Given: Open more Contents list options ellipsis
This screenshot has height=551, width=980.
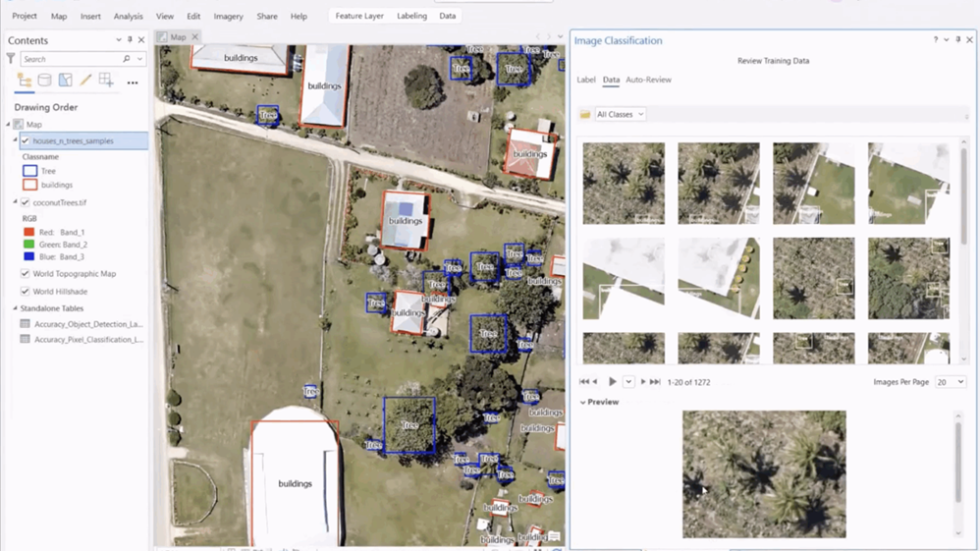Looking at the screenshot, I should pos(133,83).
